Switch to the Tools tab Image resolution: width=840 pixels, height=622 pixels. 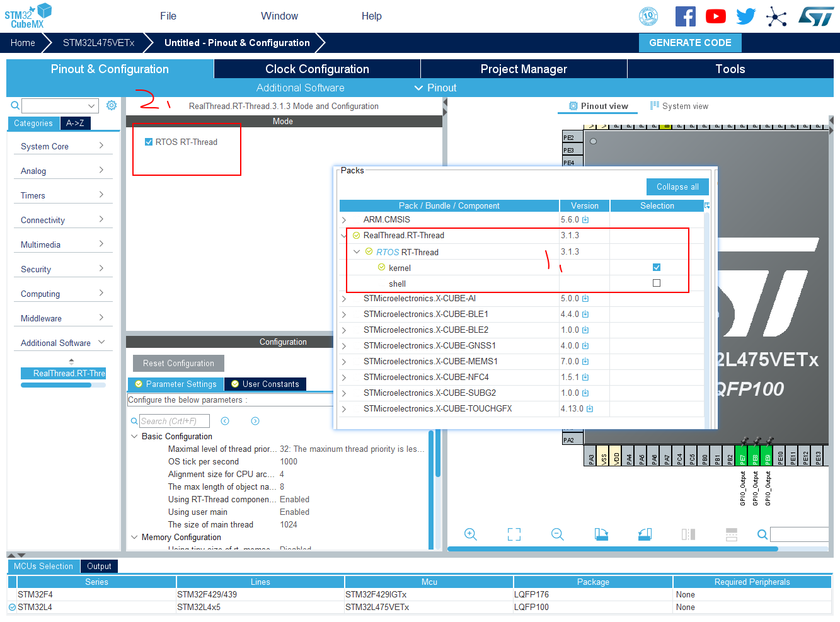click(x=730, y=69)
